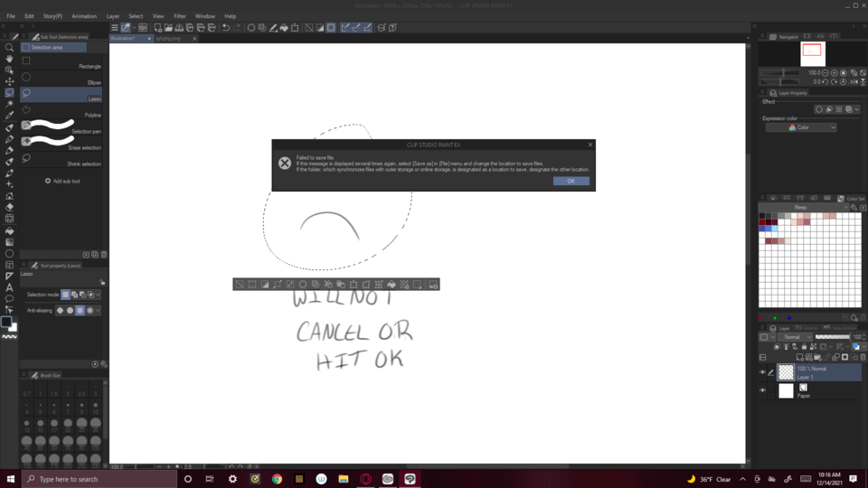Image resolution: width=868 pixels, height=488 pixels.
Task: Click the Invert selection icon in command bar
Action: click(x=320, y=28)
